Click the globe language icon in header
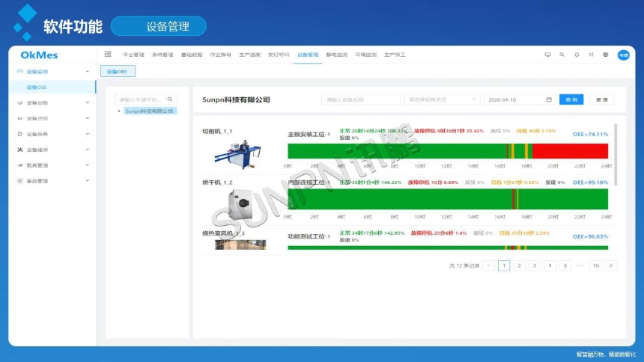644x362 pixels. (x=605, y=55)
